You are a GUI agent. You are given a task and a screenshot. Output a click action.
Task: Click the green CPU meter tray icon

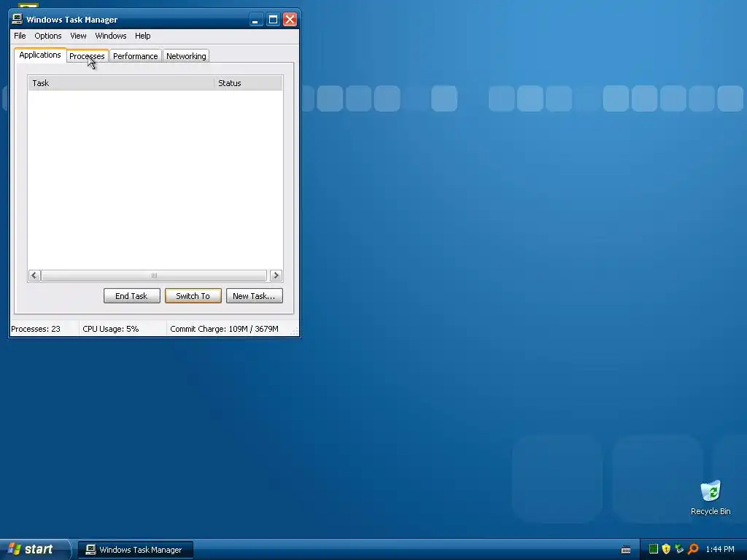[x=654, y=549]
